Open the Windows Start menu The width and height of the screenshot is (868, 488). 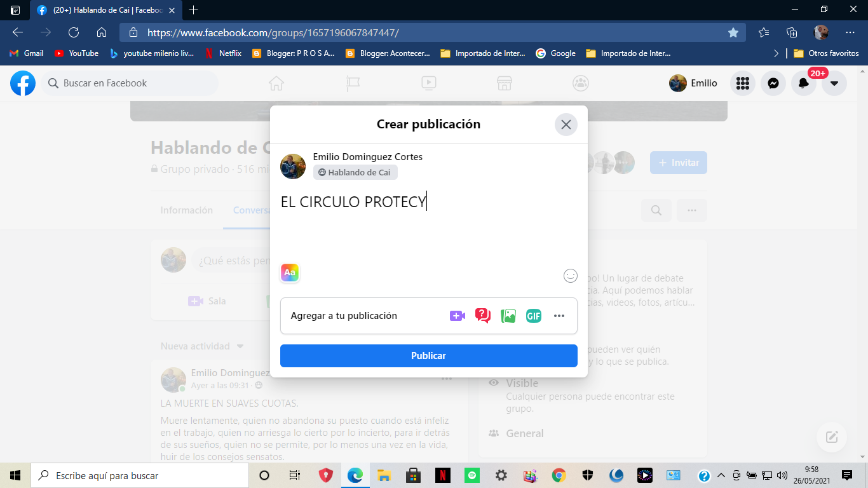pos(15,475)
